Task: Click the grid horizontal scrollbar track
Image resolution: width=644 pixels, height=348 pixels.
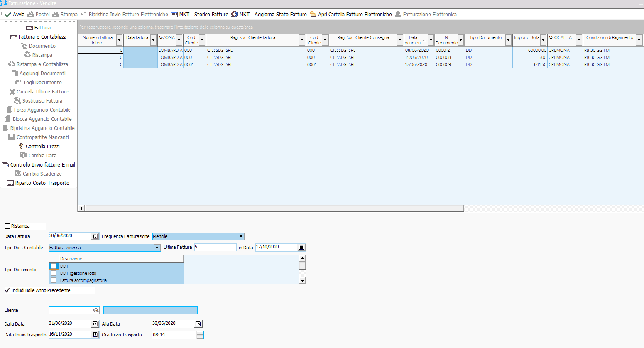Action: 274,208
